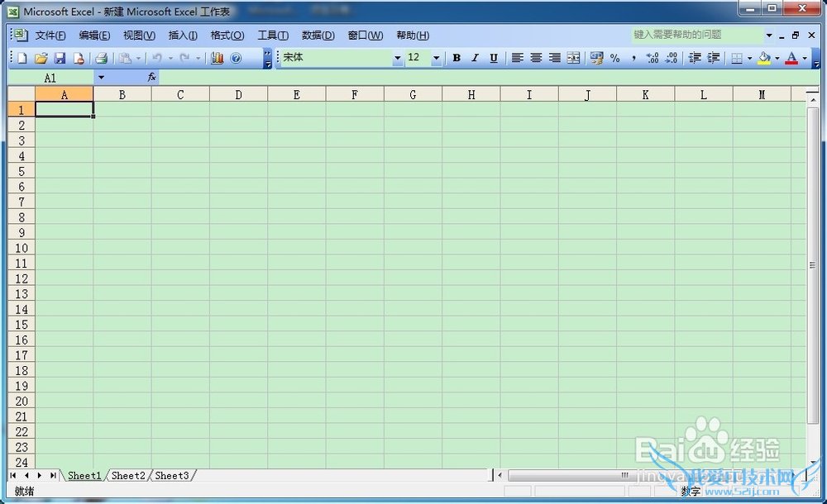
Task: Toggle Bold formatting
Action: tap(457, 58)
